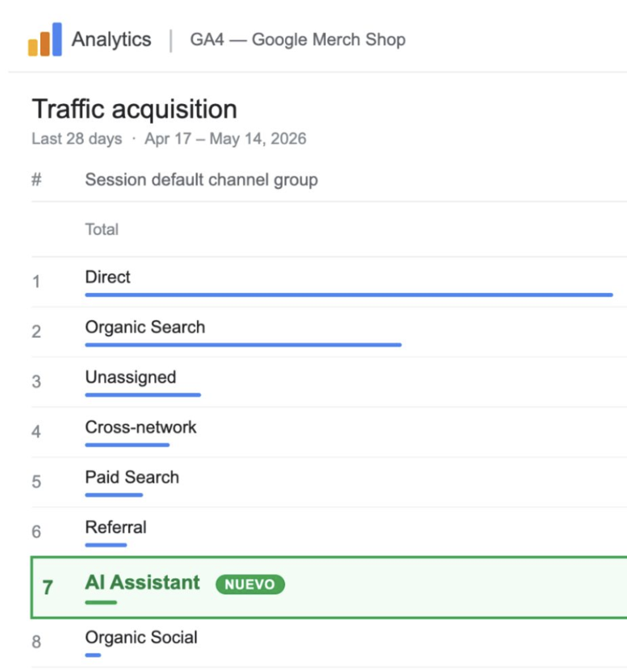Select the Total row

(329, 229)
